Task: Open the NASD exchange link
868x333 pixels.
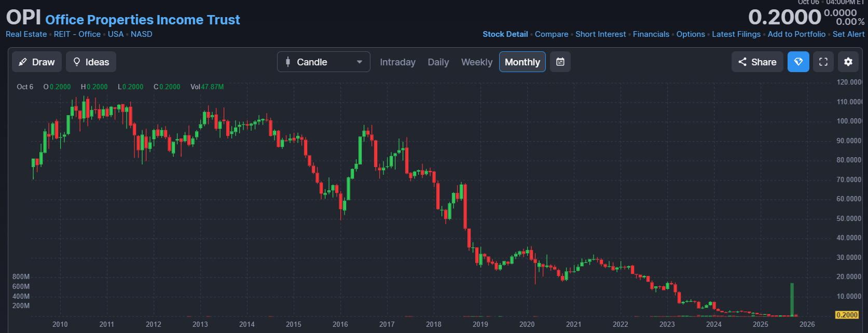Action: click(x=142, y=34)
